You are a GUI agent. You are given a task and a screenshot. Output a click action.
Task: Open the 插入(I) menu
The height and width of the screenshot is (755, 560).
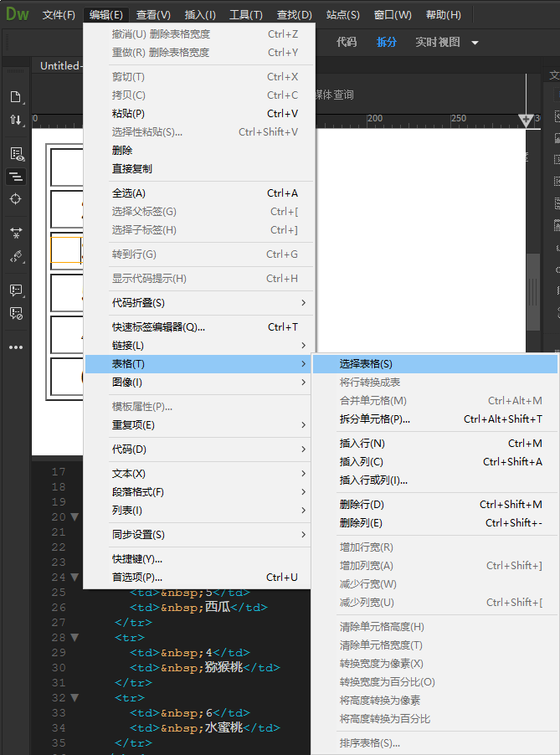pos(200,15)
